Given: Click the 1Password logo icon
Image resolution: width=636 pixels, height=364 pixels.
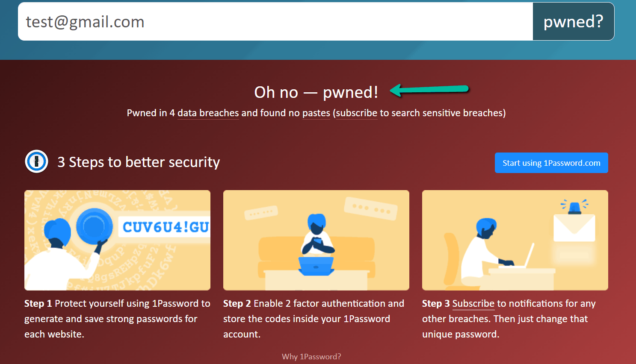Looking at the screenshot, I should pyautogui.click(x=36, y=161).
